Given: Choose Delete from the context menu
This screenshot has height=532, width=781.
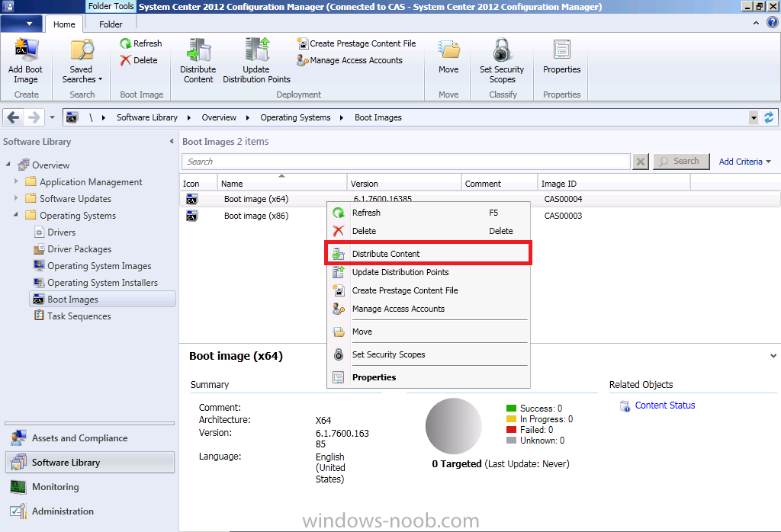Looking at the screenshot, I should tap(429, 232).
